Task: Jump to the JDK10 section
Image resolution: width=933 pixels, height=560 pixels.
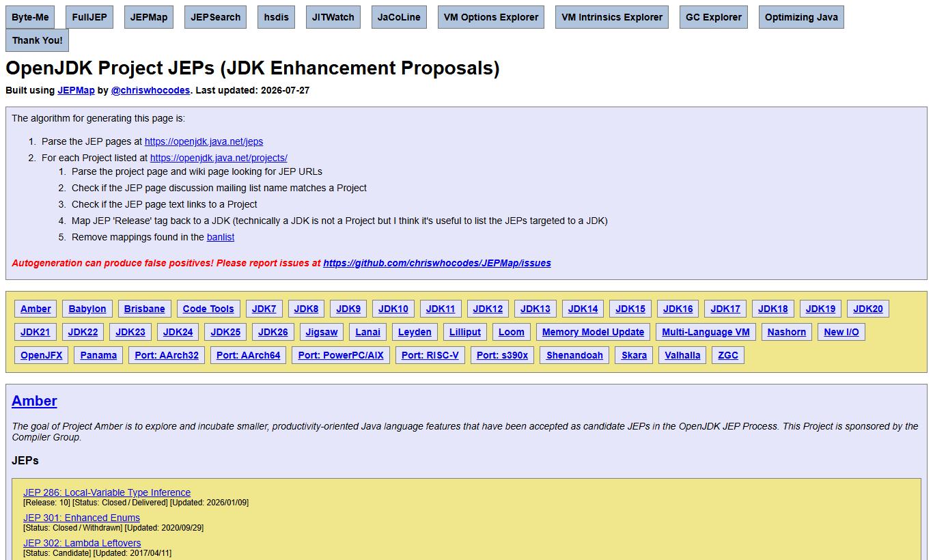Action: pos(393,309)
